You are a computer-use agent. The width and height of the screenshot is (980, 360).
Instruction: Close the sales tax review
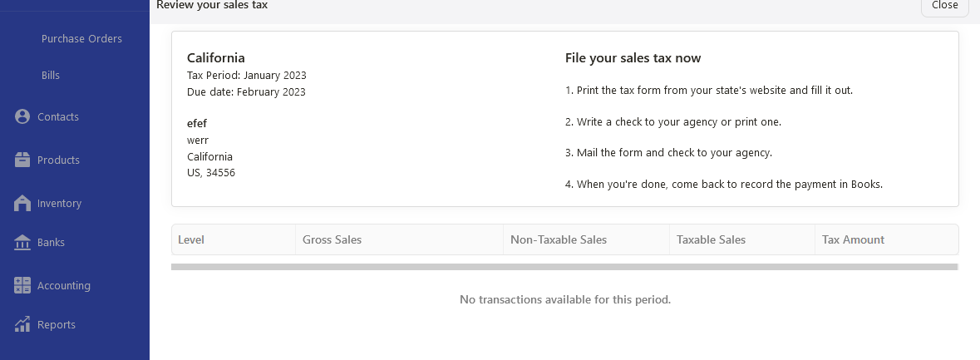[x=944, y=6]
